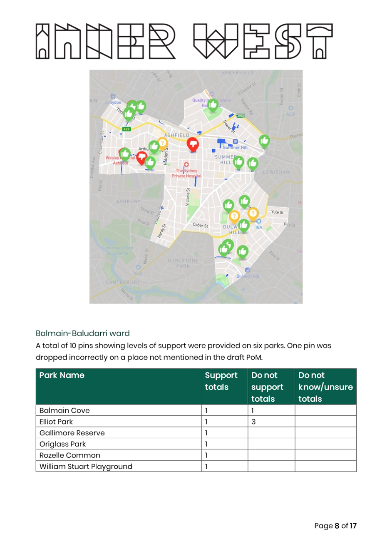
Task: Select the yellow question pin beside IGA
Action: pos(253,214)
